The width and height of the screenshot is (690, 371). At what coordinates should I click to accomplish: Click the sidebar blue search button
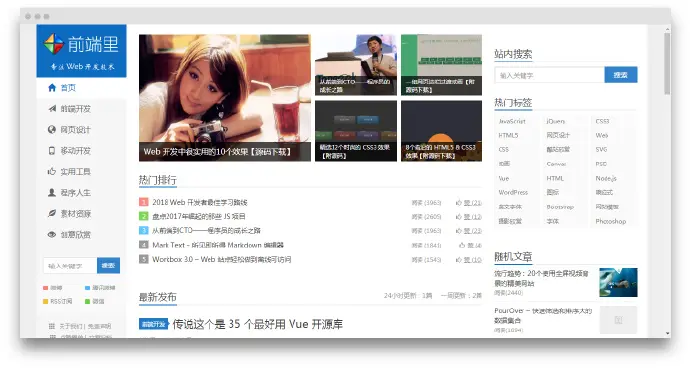pyautogui.click(x=108, y=265)
